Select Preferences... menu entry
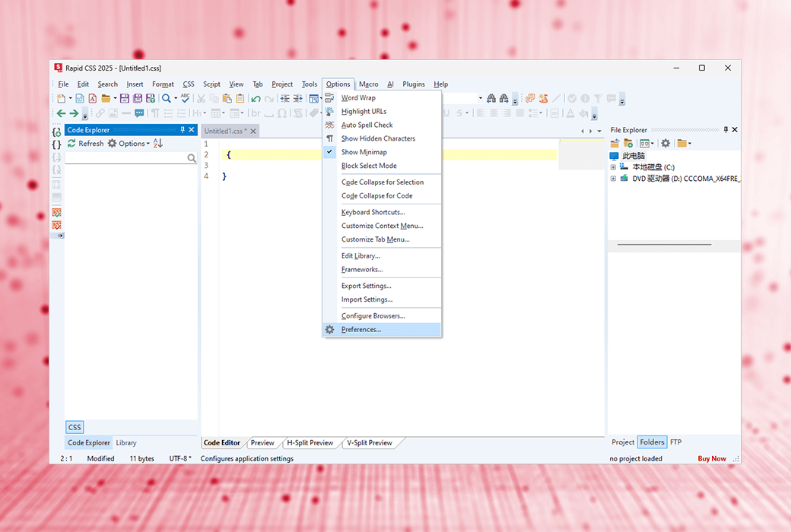791x532 pixels. tap(382, 330)
